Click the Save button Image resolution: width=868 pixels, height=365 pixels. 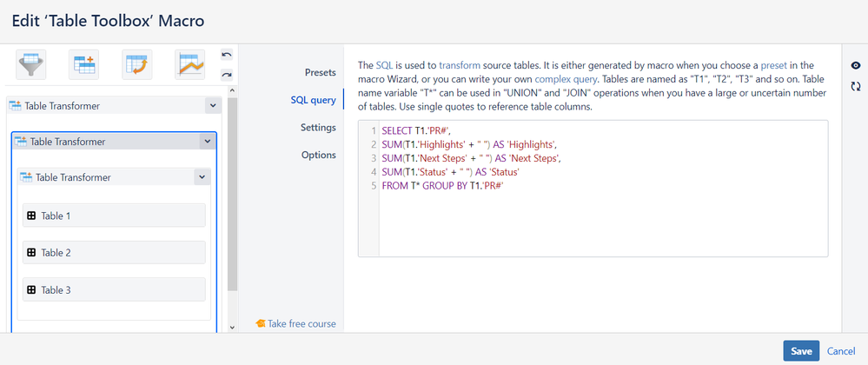coord(800,351)
